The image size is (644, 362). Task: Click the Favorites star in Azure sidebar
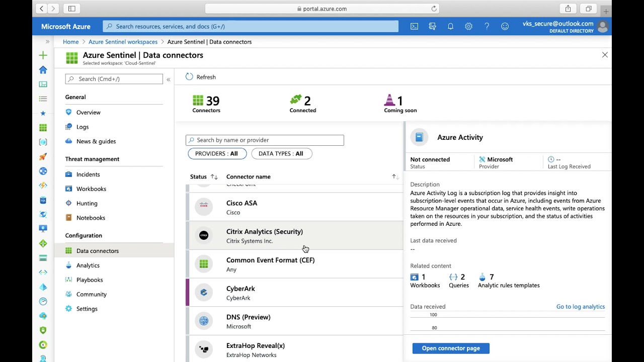click(43, 113)
